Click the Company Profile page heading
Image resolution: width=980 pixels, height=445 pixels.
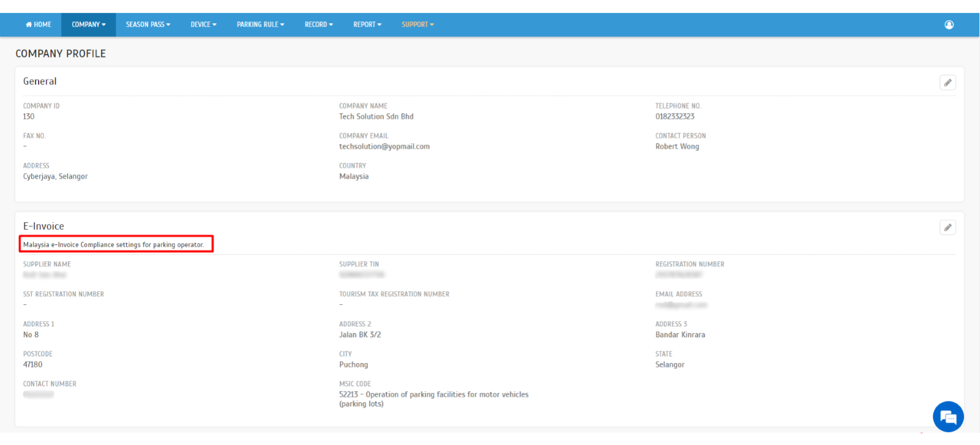[x=61, y=54]
